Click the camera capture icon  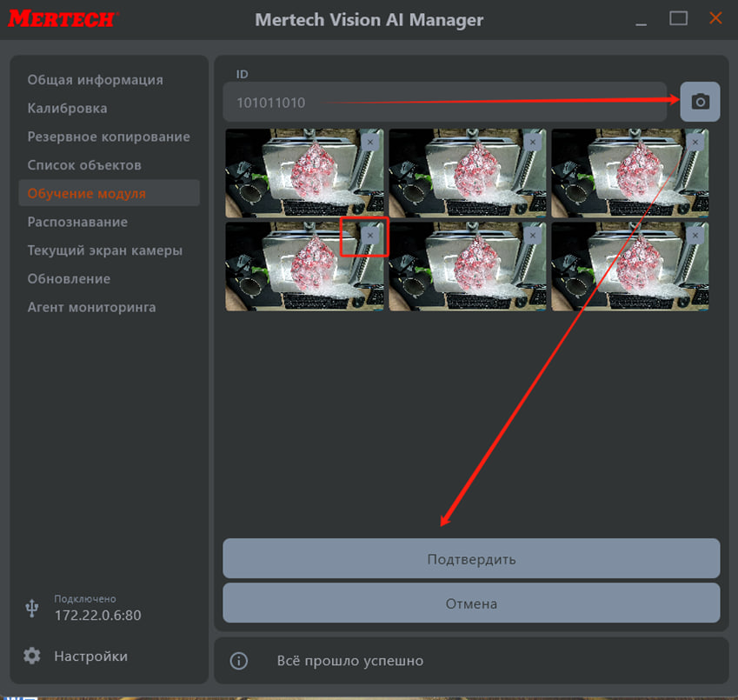point(700,102)
